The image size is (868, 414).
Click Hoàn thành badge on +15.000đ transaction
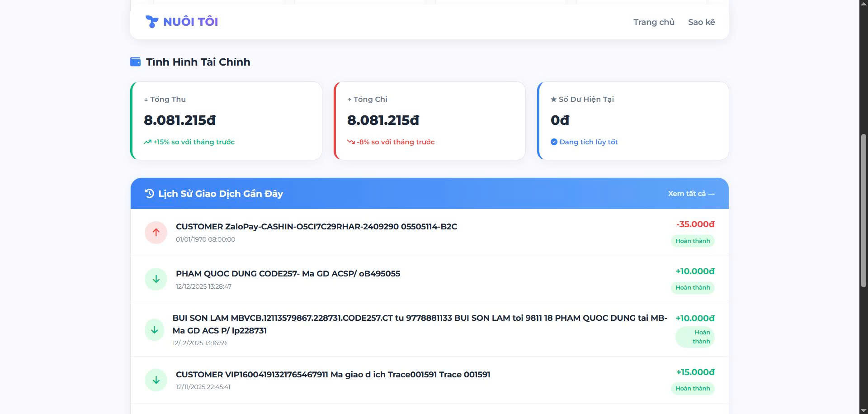(693, 388)
